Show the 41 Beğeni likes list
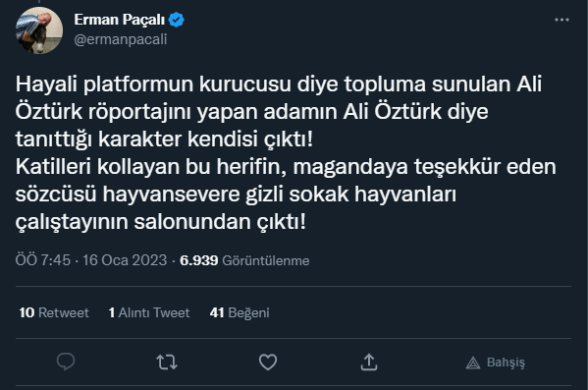Screen dimensions: 588x390 [240, 312]
